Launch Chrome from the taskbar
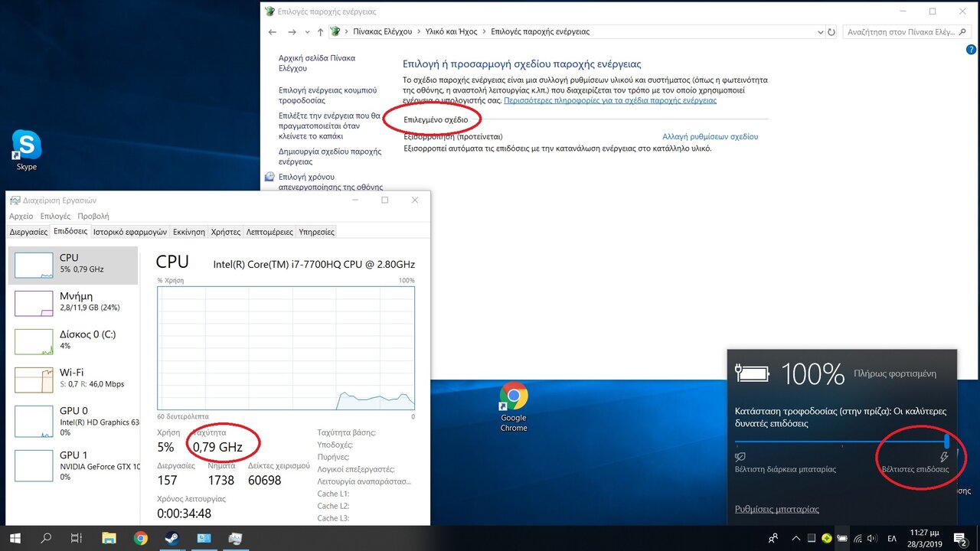 click(x=141, y=538)
